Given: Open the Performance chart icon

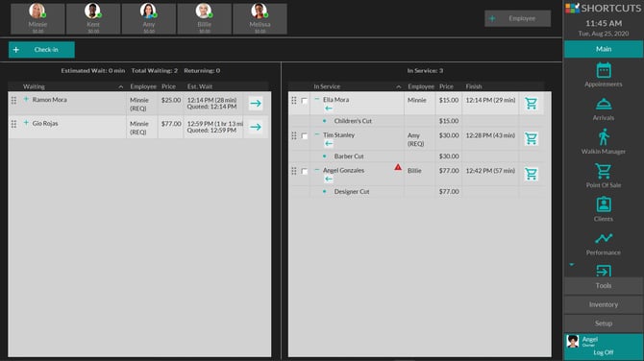Looking at the screenshot, I should tap(604, 238).
